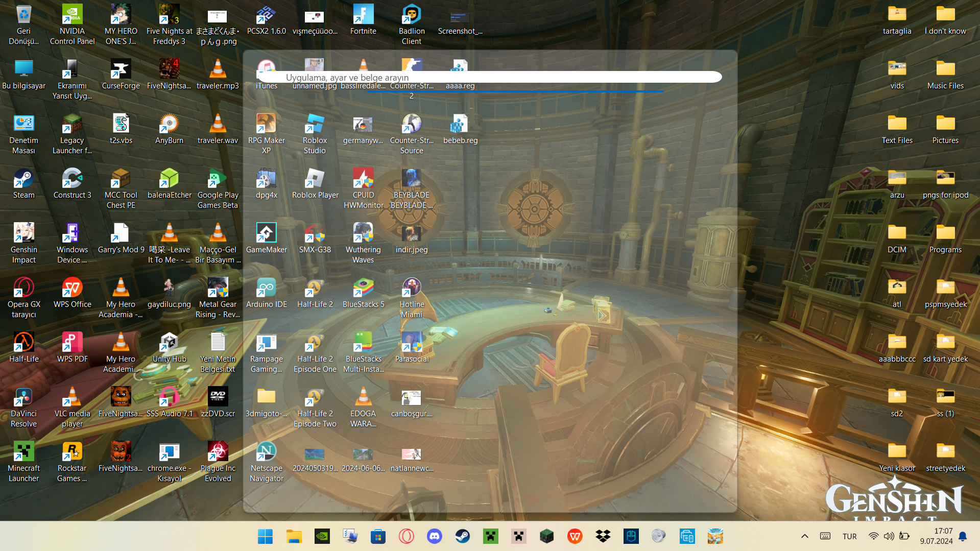Select the DCIM folder on desktop
The height and width of the screenshot is (551, 980).
click(897, 238)
